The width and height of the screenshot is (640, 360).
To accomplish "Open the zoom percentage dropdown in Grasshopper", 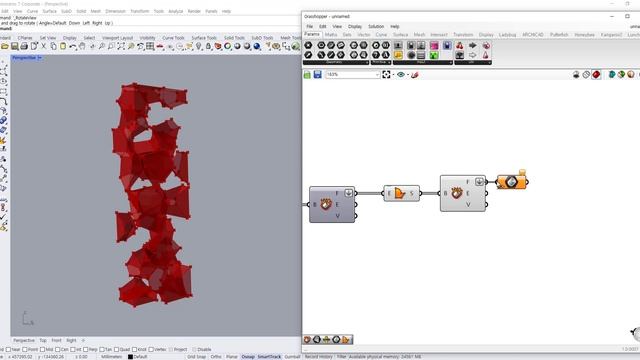I will [376, 75].
